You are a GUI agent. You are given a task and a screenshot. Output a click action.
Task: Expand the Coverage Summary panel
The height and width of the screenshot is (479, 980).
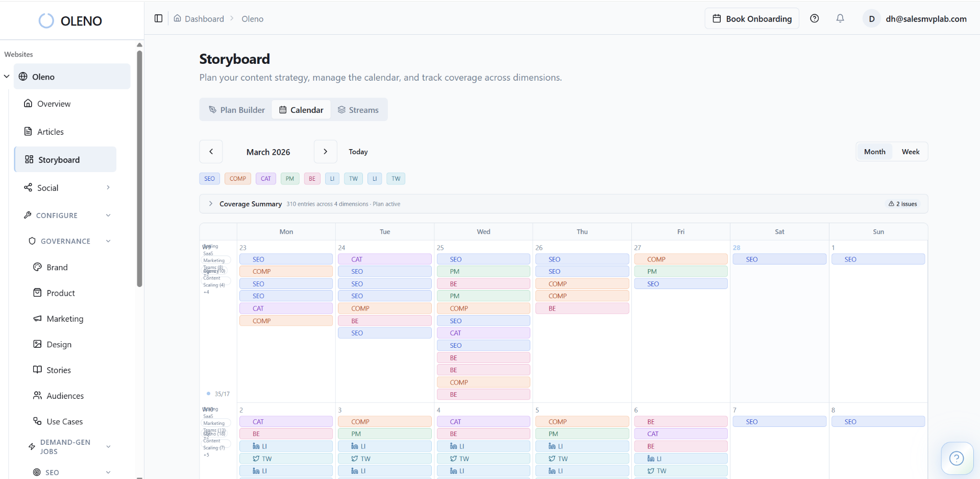pos(211,203)
